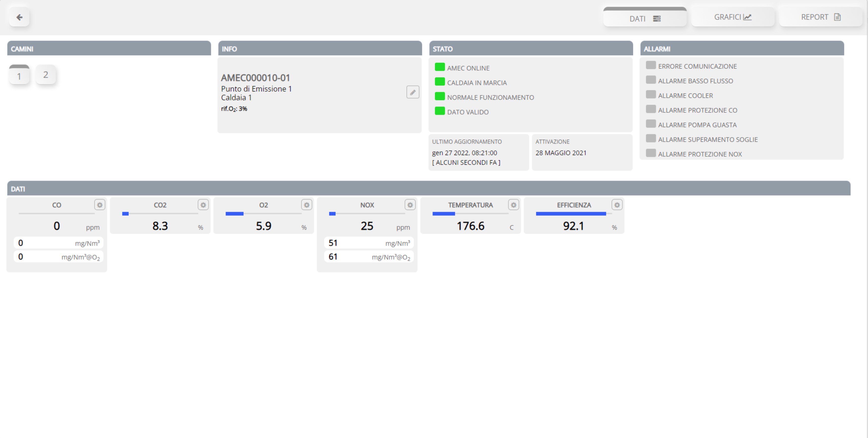Viewport: 868px width, 438px height.
Task: Click activation date '28 MAGGIO 2021'
Action: coord(561,153)
